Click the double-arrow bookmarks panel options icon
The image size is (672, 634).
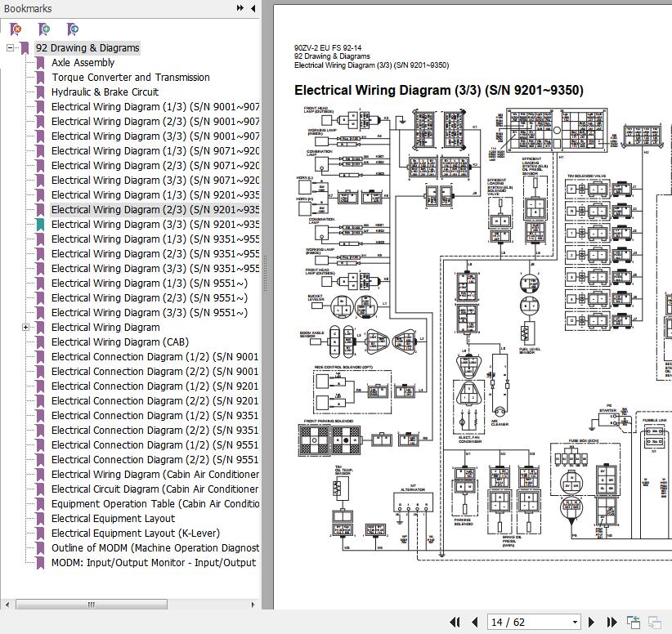coord(240,8)
